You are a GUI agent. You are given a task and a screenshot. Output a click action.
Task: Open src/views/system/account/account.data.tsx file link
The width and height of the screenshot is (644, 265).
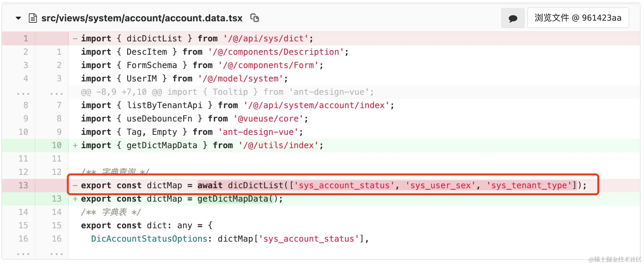(x=142, y=18)
